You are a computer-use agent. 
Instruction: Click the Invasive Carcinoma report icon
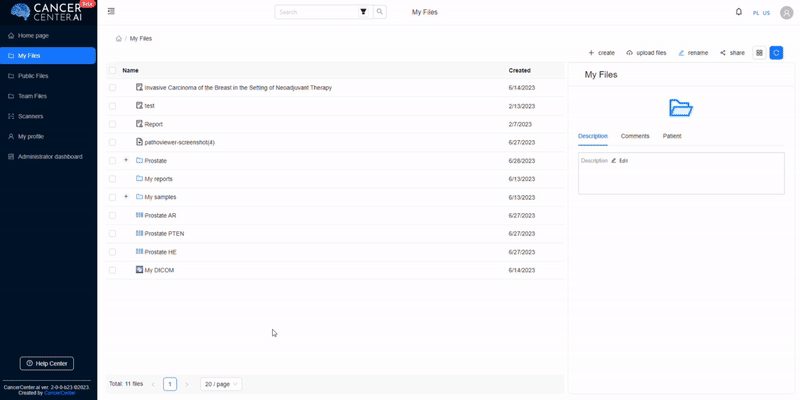pos(139,87)
